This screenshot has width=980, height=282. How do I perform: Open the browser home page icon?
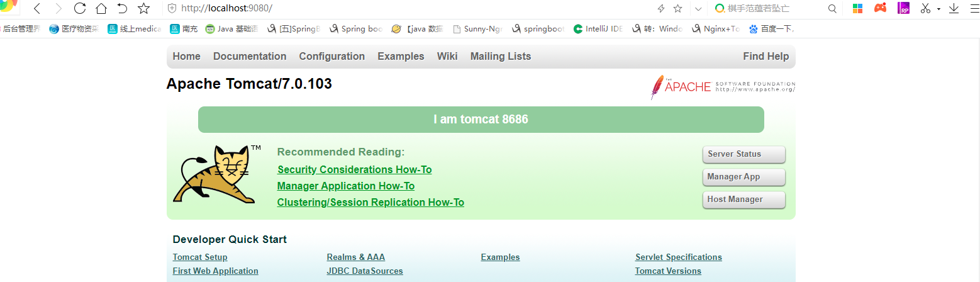101,9
